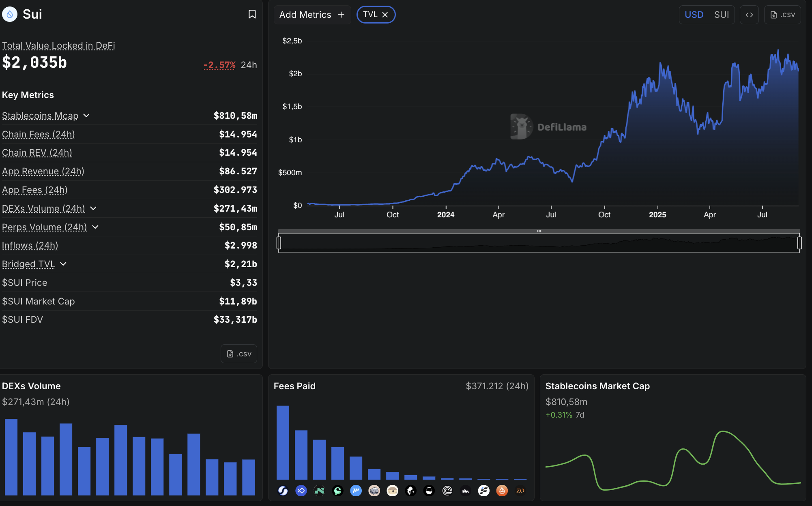Image resolution: width=812 pixels, height=506 pixels.
Task: Expand the Stablecoins Mcap row
Action: pos(86,116)
